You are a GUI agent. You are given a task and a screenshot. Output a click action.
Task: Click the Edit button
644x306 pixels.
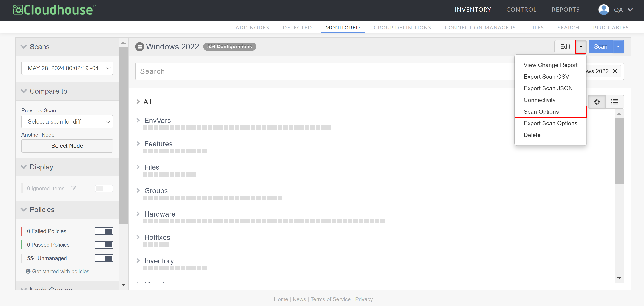[x=565, y=47]
